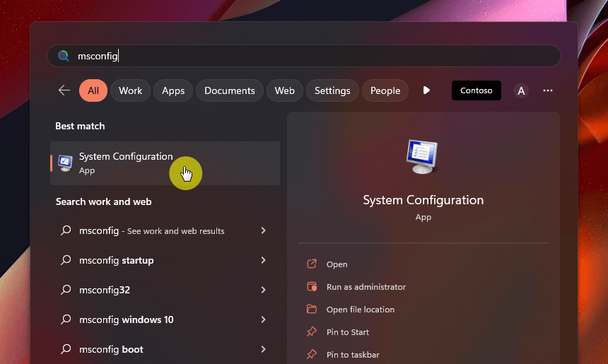Click the System Configuration title in preview pane

pyautogui.click(x=423, y=200)
